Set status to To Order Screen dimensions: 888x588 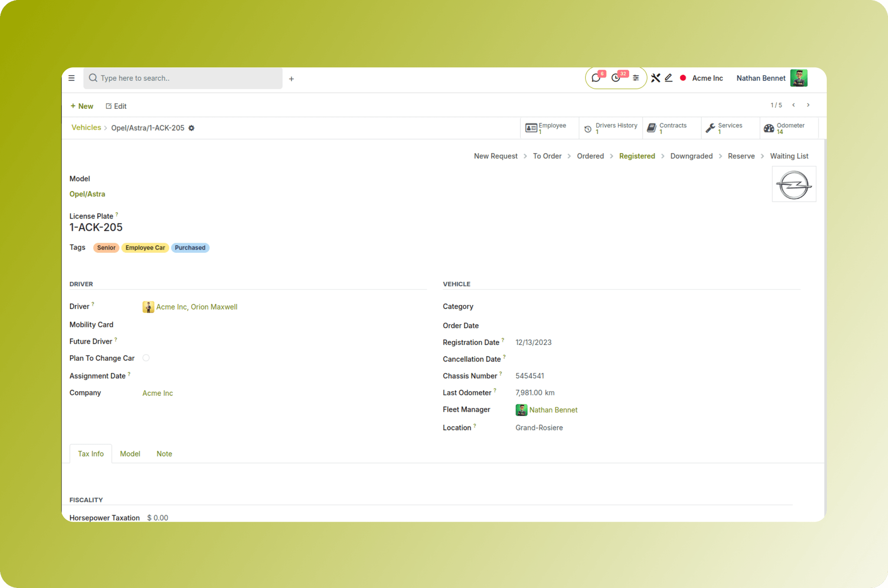[547, 156]
